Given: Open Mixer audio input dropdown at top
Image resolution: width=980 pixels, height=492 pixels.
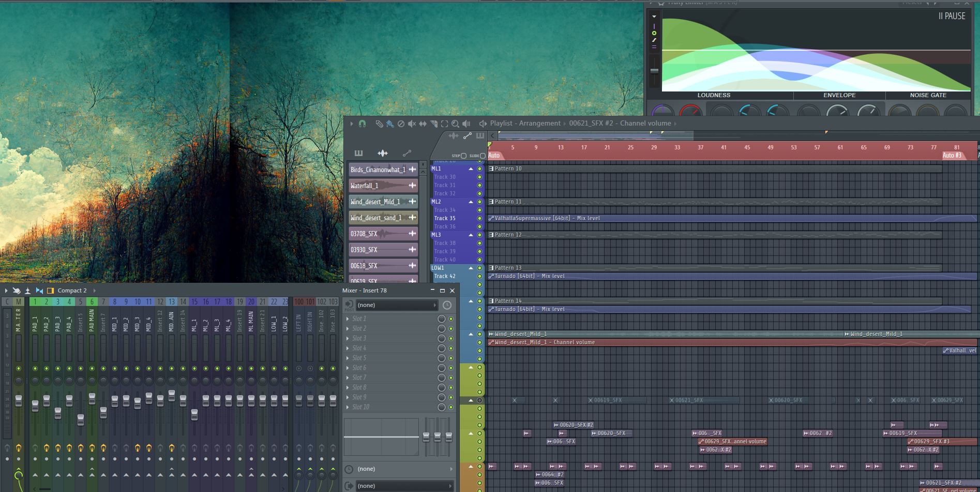Looking at the screenshot, I should coord(397,305).
